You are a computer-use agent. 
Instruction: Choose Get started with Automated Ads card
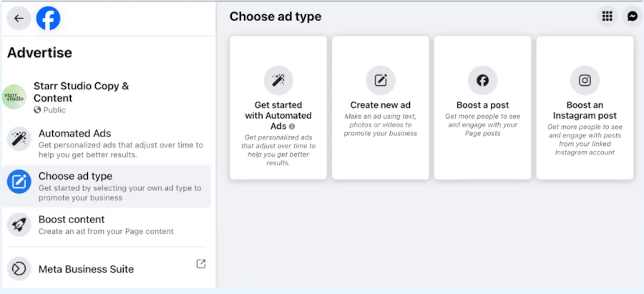[278, 107]
